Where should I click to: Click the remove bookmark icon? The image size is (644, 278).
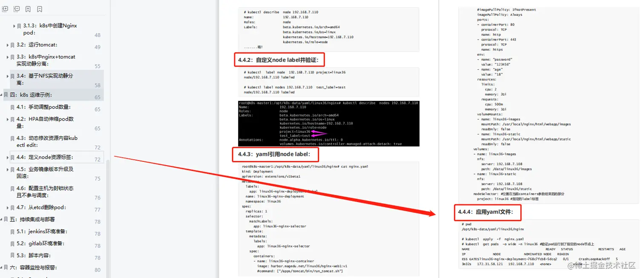coord(40,9)
